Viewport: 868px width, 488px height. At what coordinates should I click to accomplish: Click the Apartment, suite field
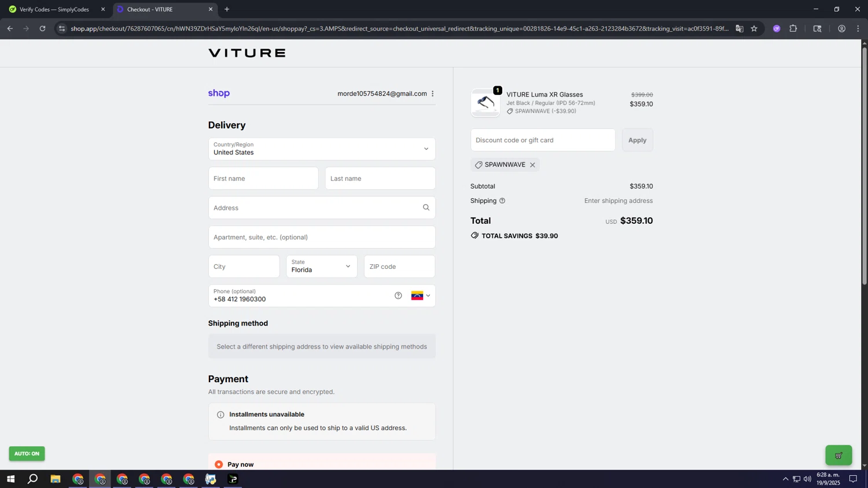point(322,237)
